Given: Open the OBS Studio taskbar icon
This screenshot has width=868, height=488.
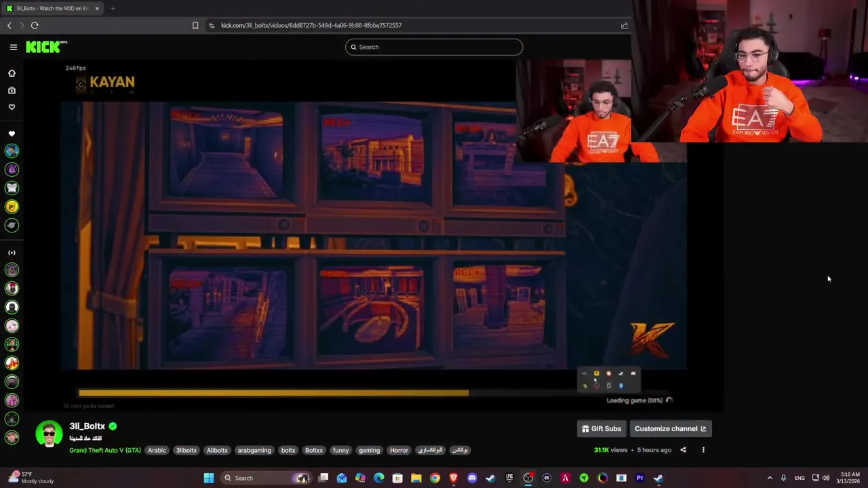Looking at the screenshot, I should pyautogui.click(x=528, y=478).
